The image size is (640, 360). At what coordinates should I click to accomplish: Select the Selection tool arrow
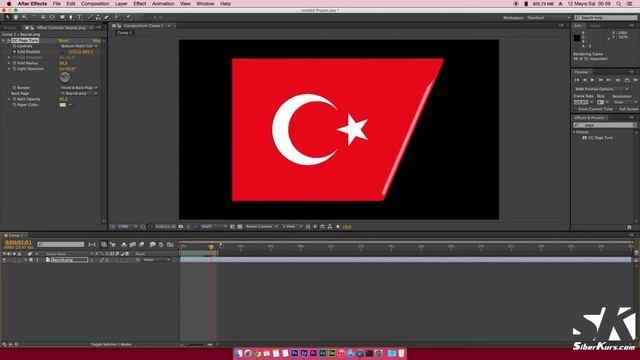point(7,18)
